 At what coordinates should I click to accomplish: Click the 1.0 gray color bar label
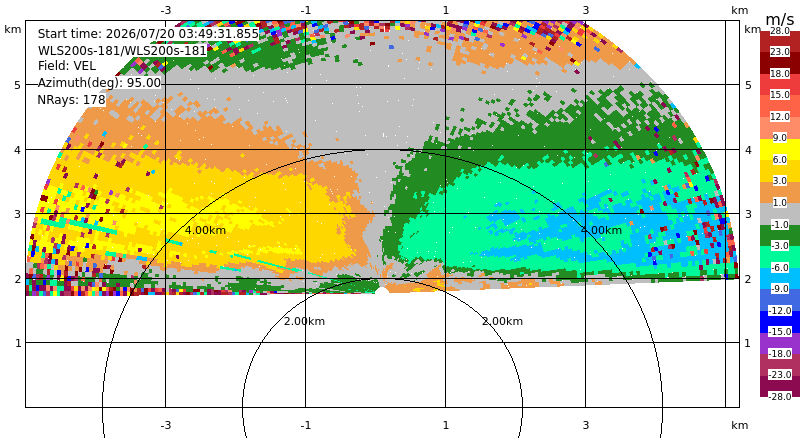click(x=780, y=203)
